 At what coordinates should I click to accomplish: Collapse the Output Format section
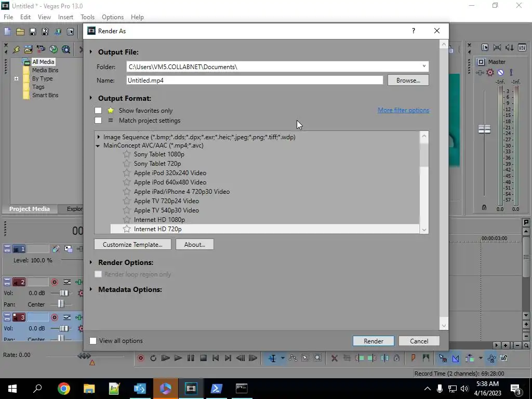coord(91,98)
